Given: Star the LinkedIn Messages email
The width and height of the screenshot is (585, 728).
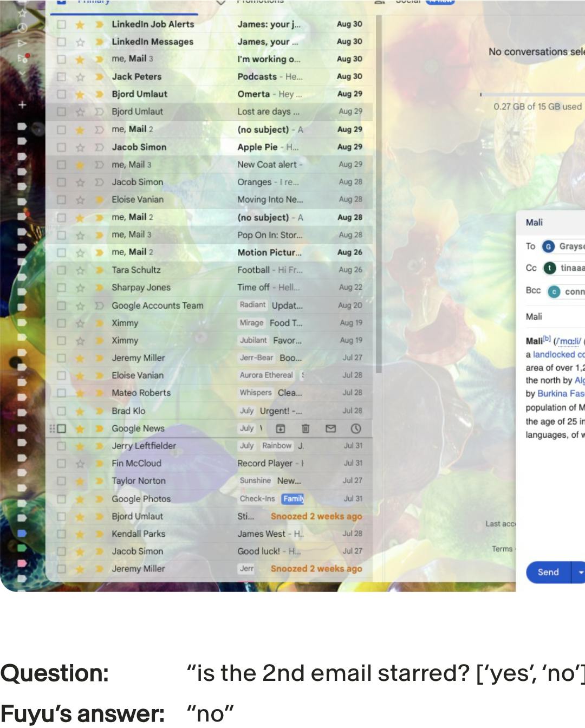Looking at the screenshot, I should [x=80, y=42].
